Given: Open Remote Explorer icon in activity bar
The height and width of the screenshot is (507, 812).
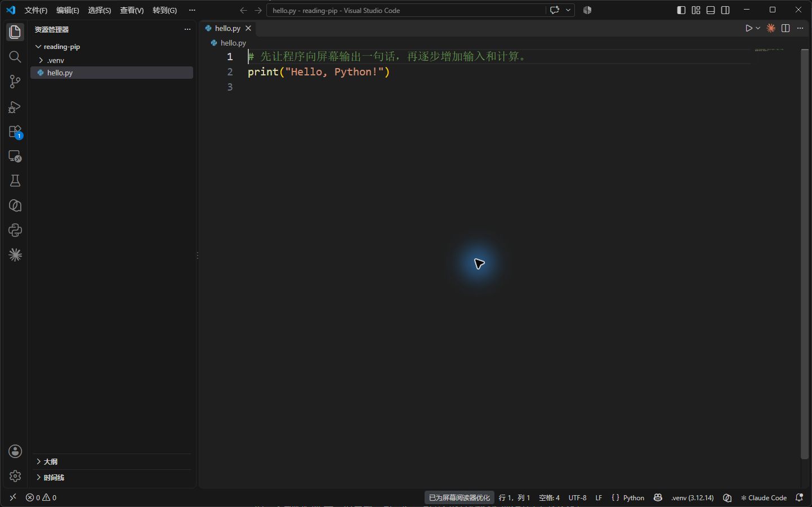Looking at the screenshot, I should (15, 156).
